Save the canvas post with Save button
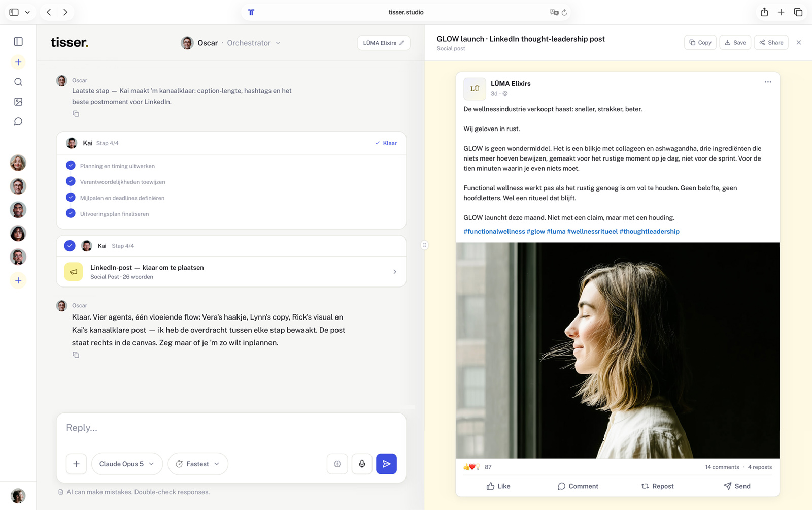This screenshot has width=812, height=510. tap(735, 43)
